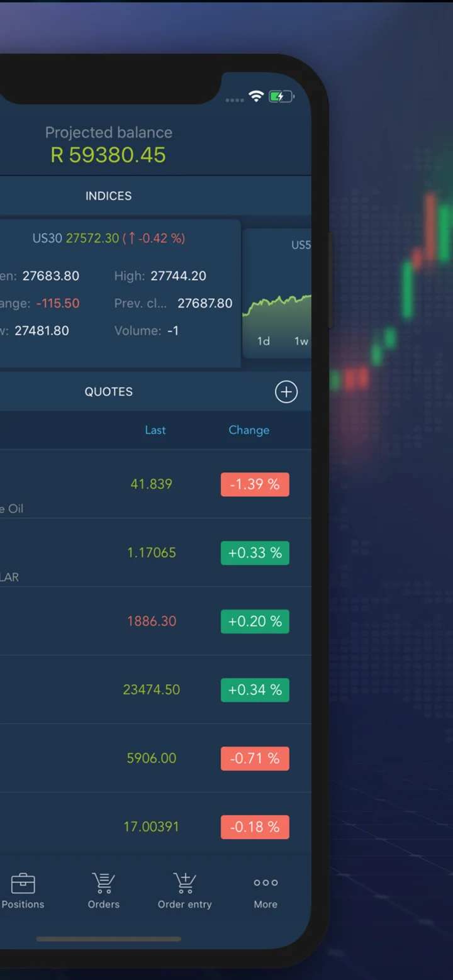Open the Order entry cart icon
This screenshot has width=453, height=980.
pos(185,883)
